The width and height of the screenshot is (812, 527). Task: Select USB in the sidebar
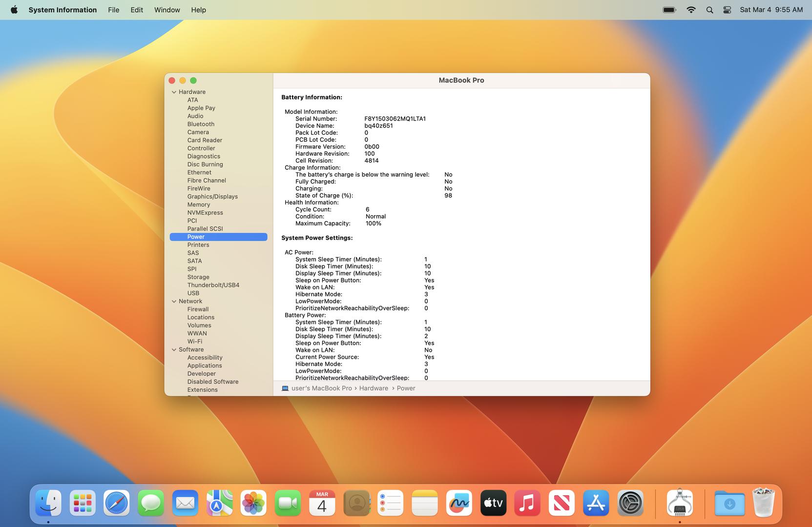click(x=193, y=293)
